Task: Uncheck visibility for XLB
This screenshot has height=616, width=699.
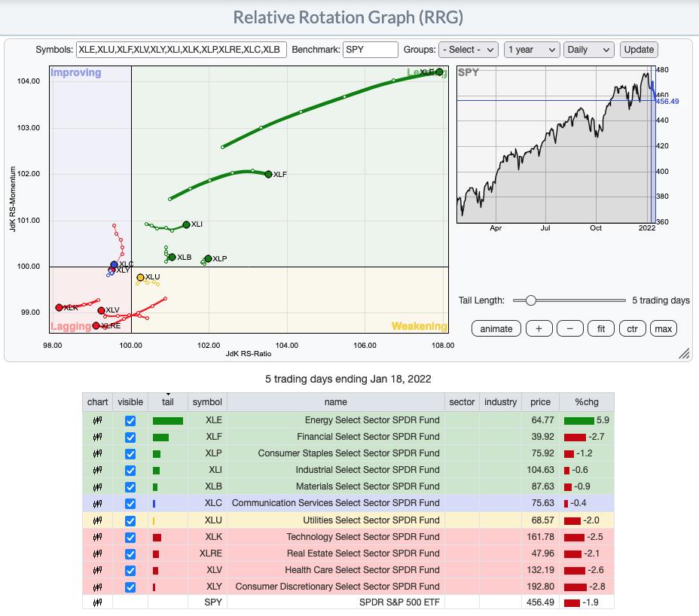Action: click(130, 486)
